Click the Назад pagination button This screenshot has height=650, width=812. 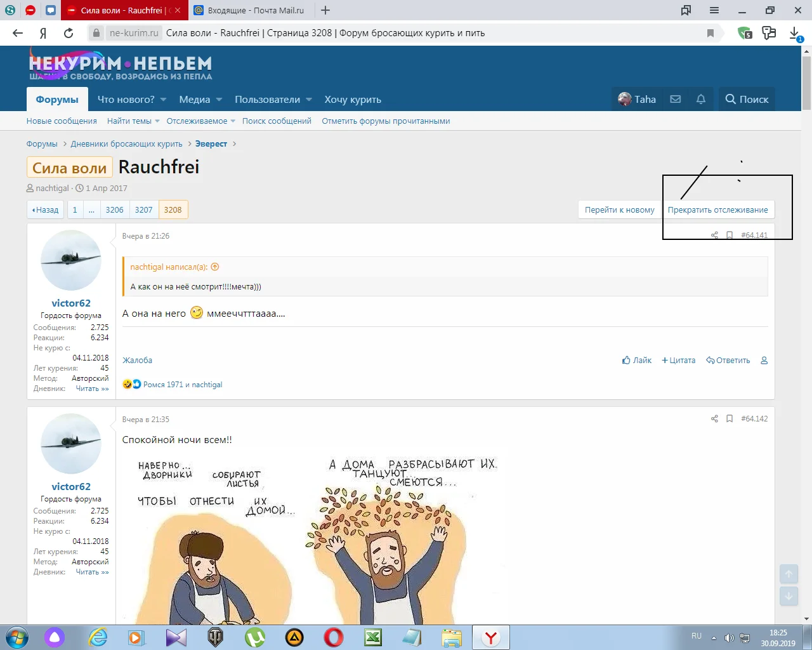coord(45,210)
